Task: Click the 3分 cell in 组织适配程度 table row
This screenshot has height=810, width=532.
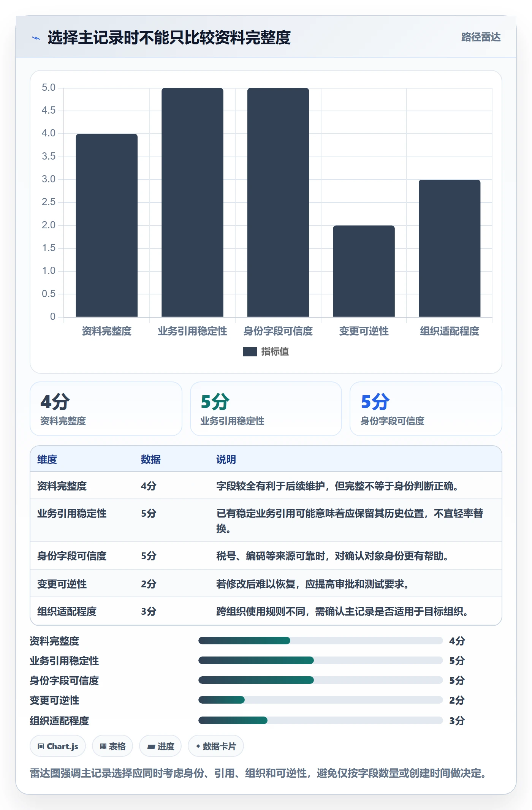Action: 149,611
